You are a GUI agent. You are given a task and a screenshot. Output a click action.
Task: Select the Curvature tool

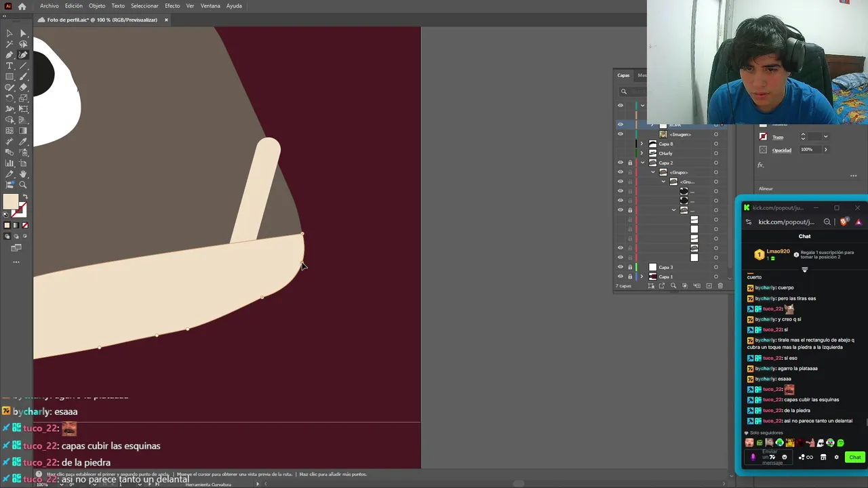23,55
